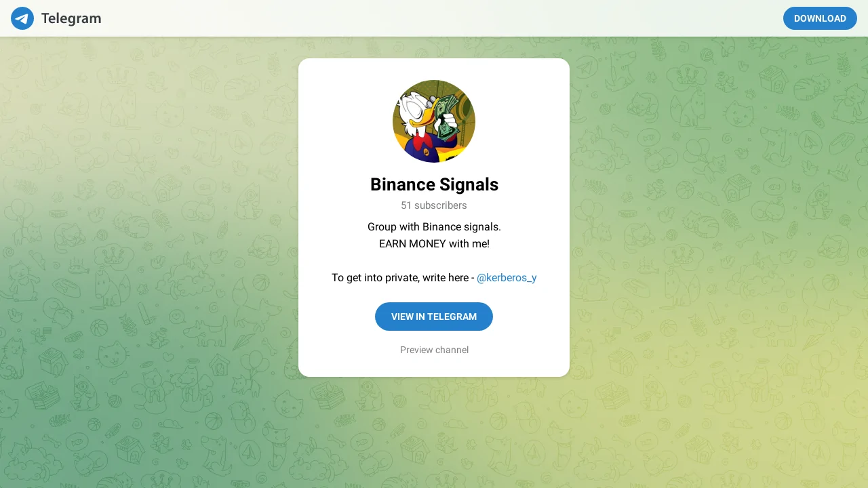
Task: Click the 'Group with Binance signals.' description line
Action: 434,226
